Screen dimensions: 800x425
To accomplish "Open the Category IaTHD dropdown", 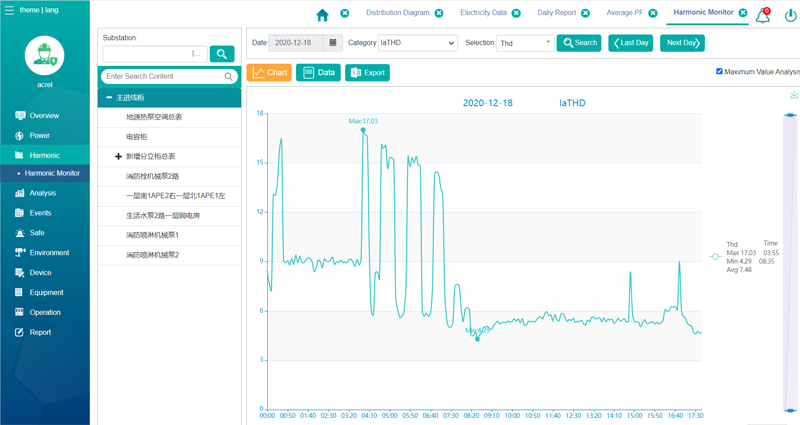I will pyautogui.click(x=417, y=43).
